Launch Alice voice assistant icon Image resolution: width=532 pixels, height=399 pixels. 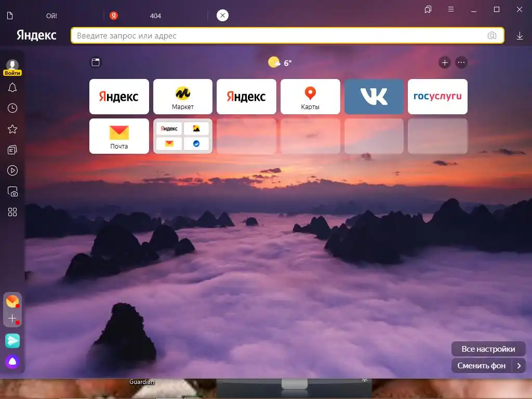[x=12, y=362]
